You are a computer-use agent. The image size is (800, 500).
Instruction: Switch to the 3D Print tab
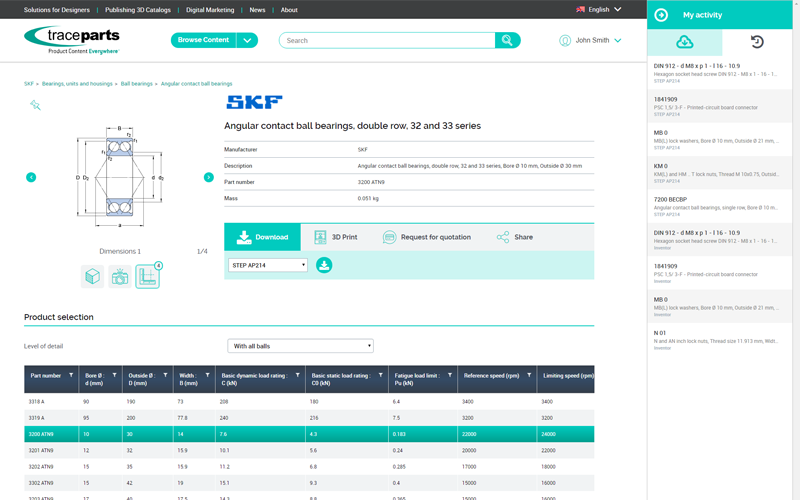[x=335, y=237]
